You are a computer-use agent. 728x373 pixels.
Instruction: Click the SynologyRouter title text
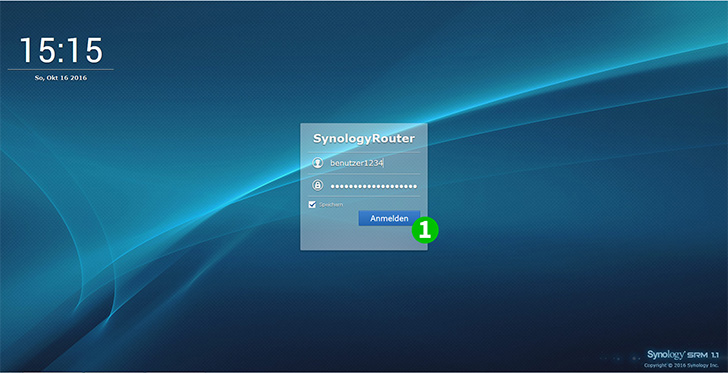[x=364, y=138]
